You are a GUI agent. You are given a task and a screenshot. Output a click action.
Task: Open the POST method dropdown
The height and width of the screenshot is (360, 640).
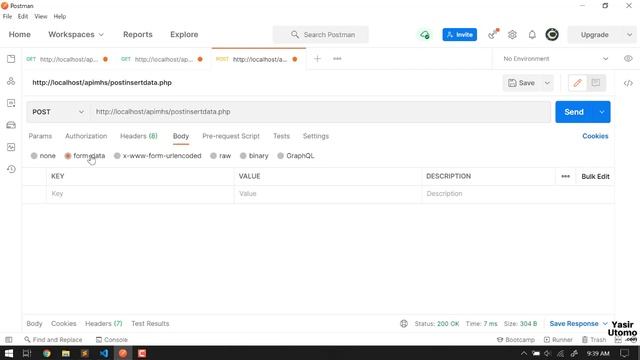point(58,112)
